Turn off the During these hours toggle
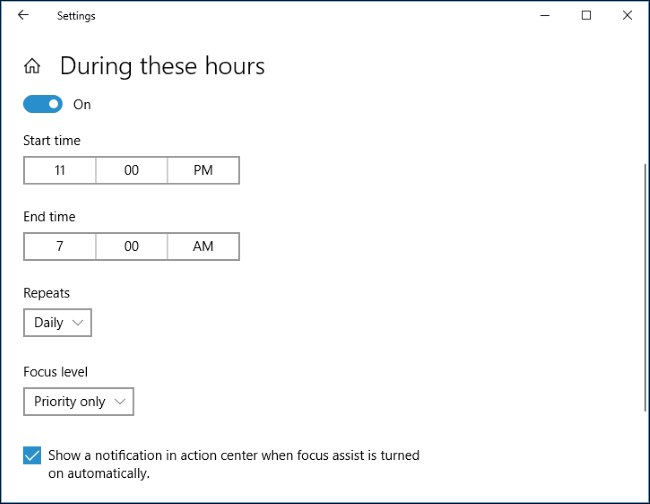 (x=43, y=104)
